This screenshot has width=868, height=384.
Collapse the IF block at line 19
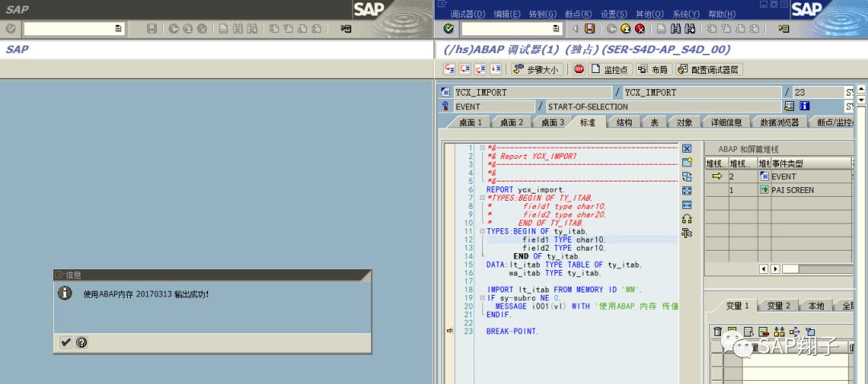482,298
